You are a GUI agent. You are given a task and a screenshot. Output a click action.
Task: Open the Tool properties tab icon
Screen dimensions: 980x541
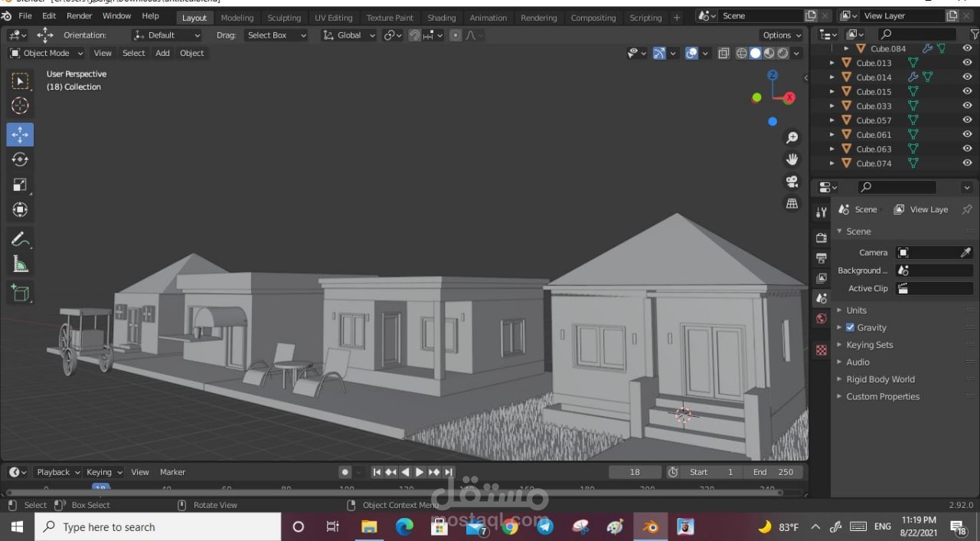click(x=822, y=212)
